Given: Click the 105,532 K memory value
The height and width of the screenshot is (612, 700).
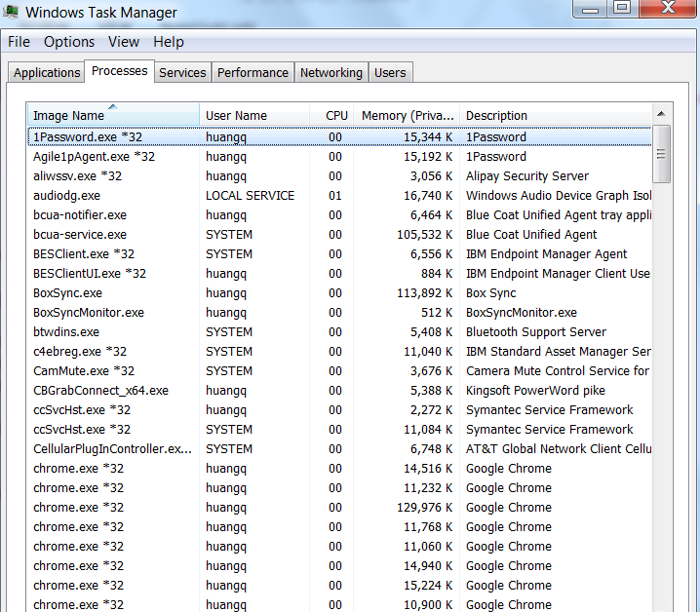Looking at the screenshot, I should pyautogui.click(x=424, y=235).
